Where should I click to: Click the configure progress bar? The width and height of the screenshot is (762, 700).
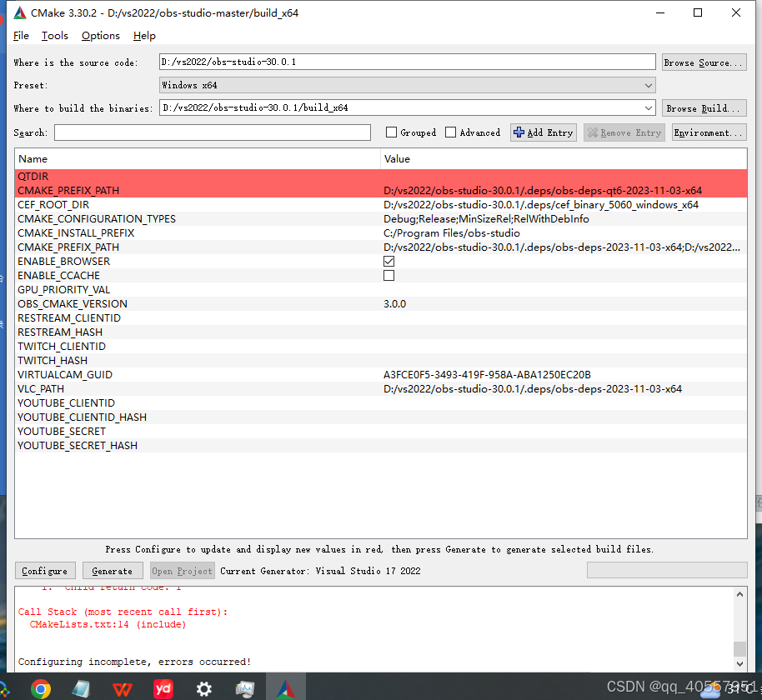[667, 570]
